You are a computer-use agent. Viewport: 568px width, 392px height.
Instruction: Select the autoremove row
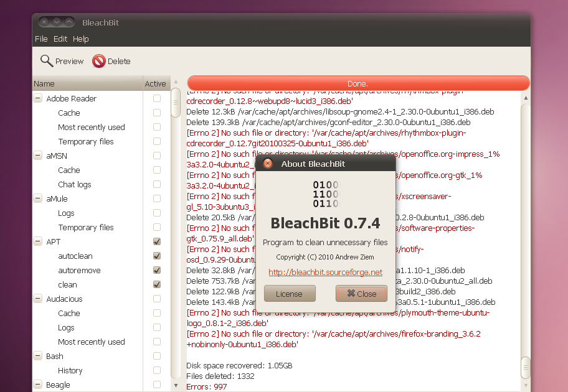tap(102, 270)
